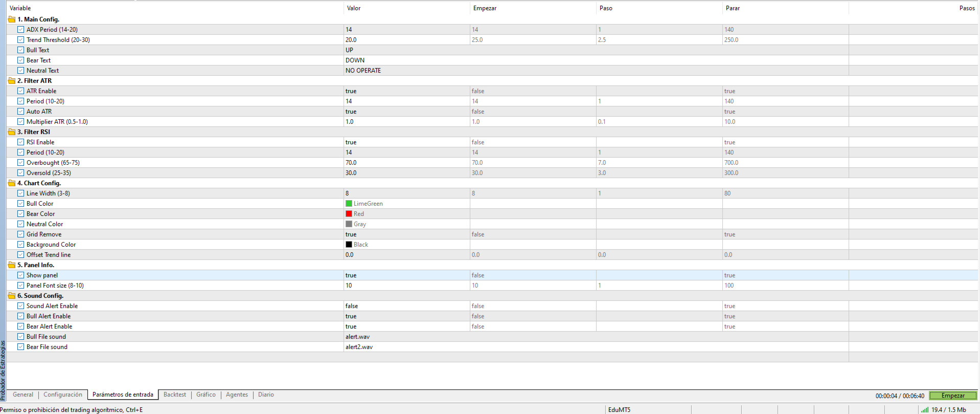This screenshot has width=980, height=414.
Task: Click the green Empezar start button
Action: point(953,396)
